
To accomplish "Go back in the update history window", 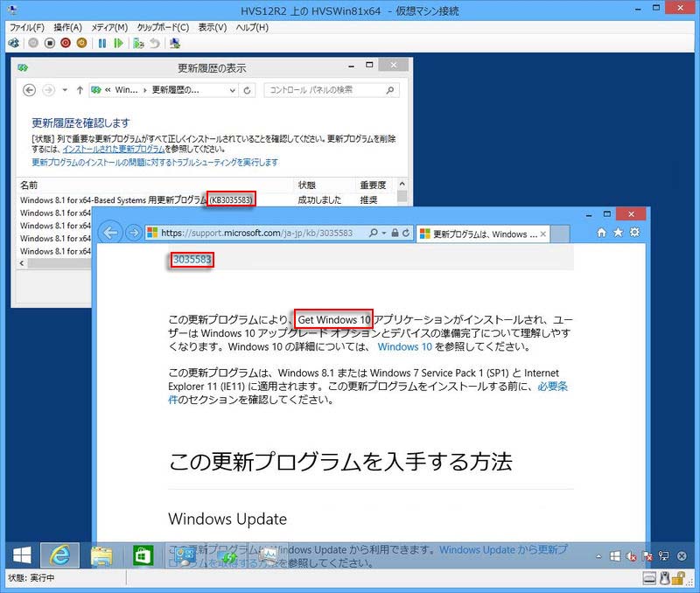I will click(30, 90).
